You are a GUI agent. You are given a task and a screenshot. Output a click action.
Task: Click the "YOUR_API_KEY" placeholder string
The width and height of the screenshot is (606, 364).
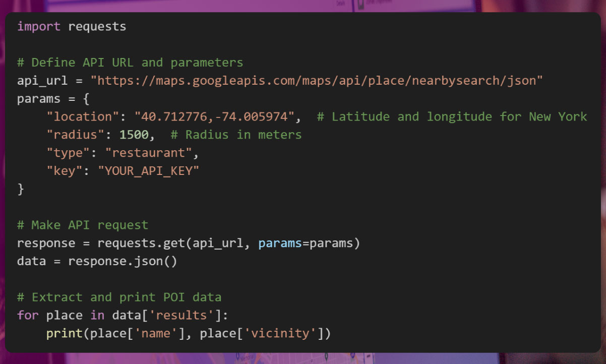(148, 171)
